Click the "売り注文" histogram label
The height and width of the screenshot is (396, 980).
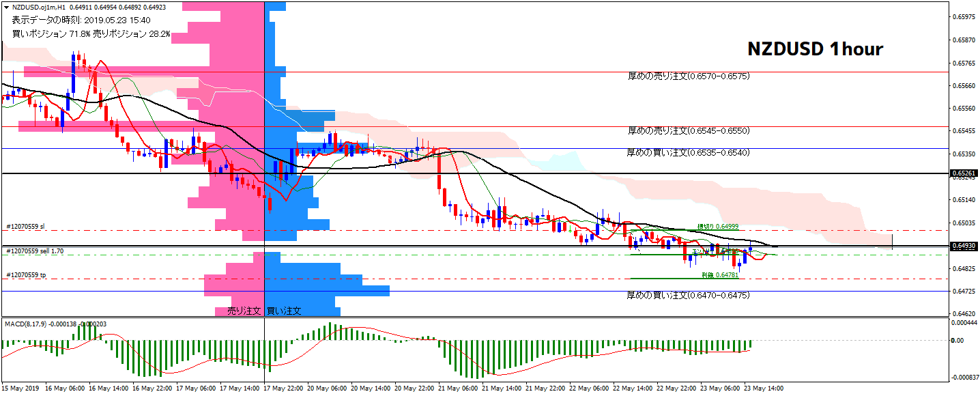point(244,311)
